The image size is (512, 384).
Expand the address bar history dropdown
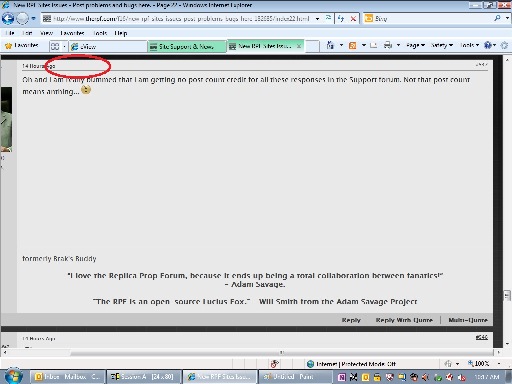point(317,19)
